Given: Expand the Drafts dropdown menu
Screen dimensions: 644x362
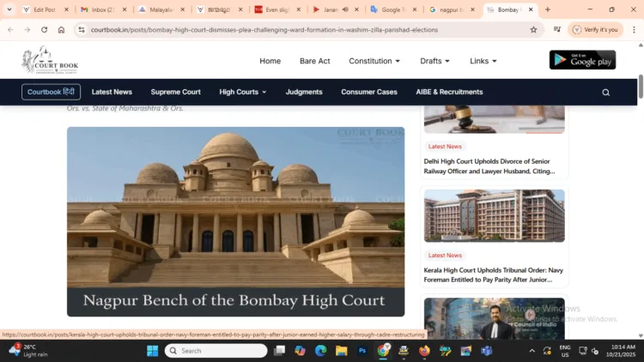Looking at the screenshot, I should point(435,61).
